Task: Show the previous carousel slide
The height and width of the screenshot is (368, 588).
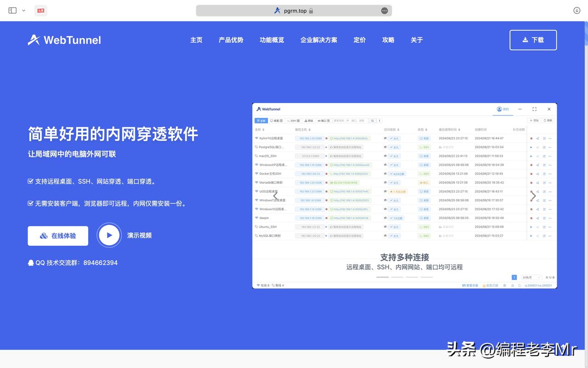Action: coord(275,196)
